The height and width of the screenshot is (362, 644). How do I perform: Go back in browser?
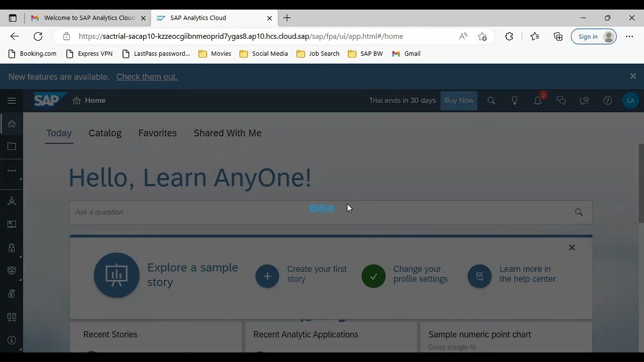15,36
